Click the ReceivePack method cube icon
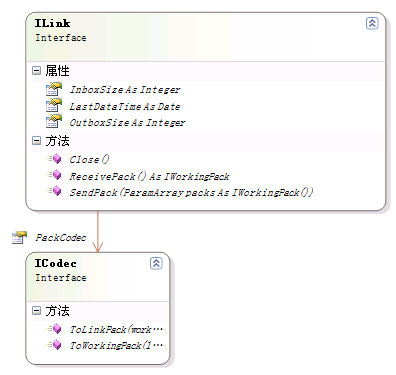The width and height of the screenshot is (396, 375). tap(54, 175)
